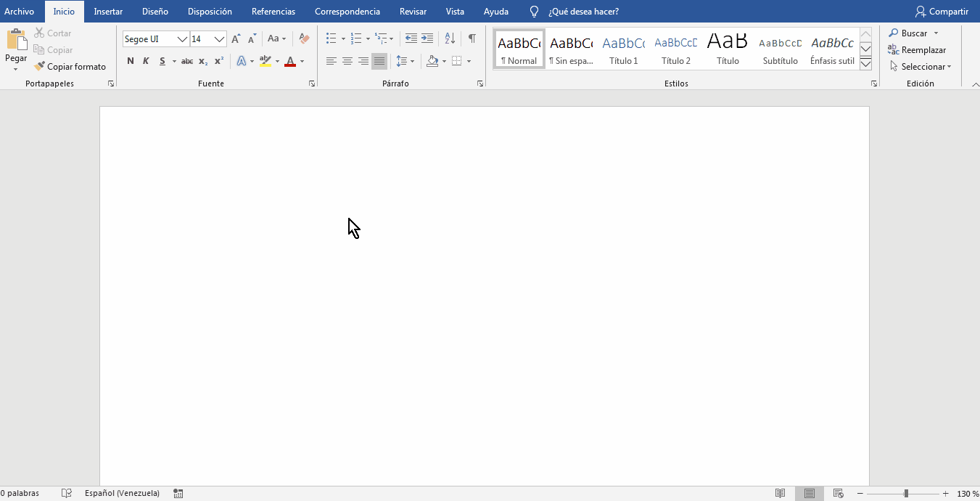Clear all formatting eraser icon
The image size is (980, 501).
tap(304, 38)
